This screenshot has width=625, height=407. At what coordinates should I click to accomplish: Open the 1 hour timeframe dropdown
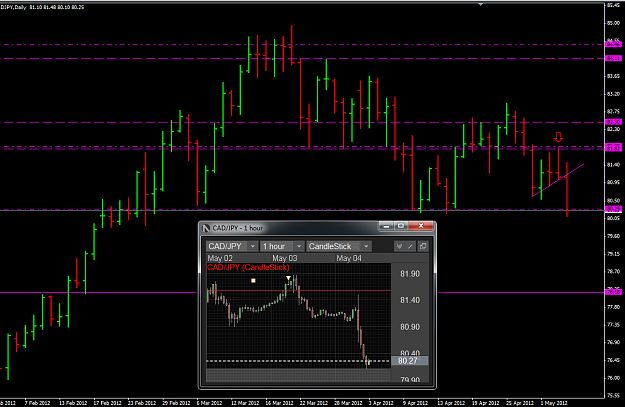coord(281,246)
